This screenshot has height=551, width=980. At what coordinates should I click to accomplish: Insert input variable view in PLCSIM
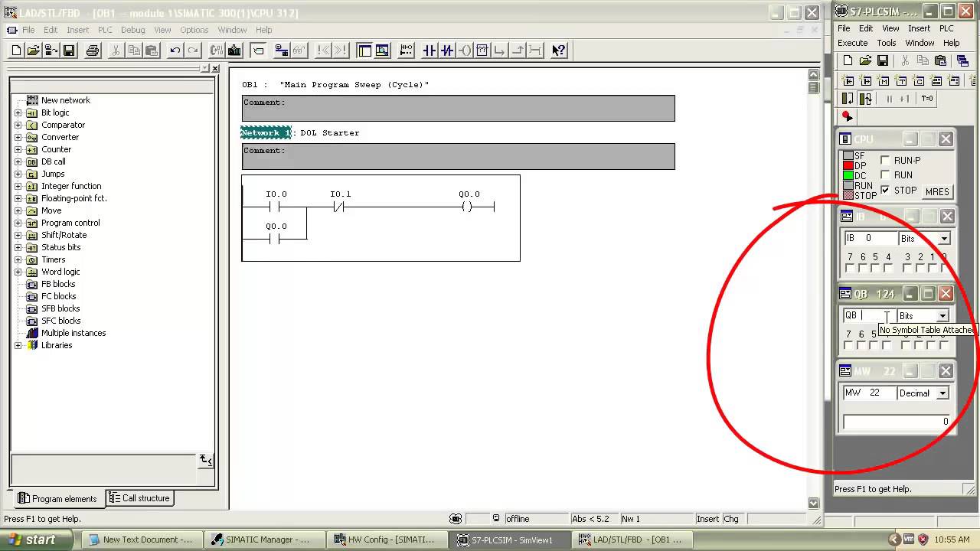(848, 80)
